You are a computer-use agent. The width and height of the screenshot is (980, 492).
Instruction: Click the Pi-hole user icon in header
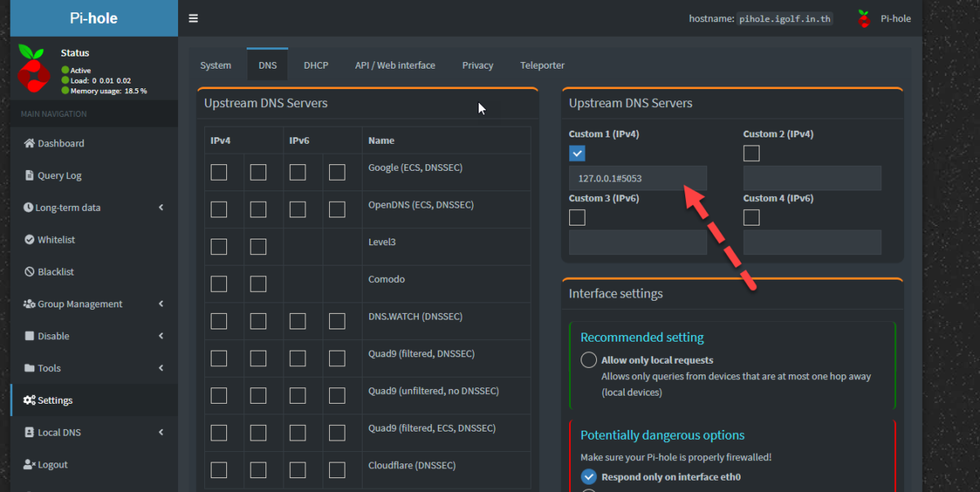click(x=864, y=18)
